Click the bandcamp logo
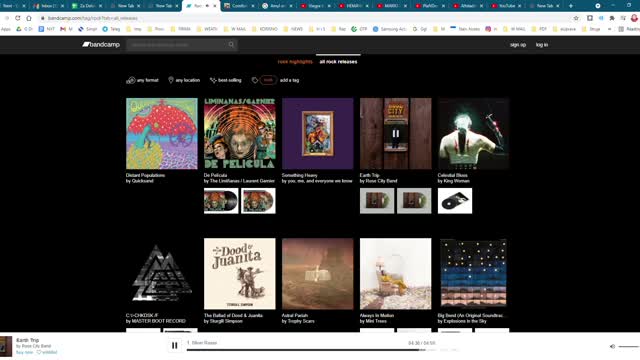This screenshot has width=640, height=360. click(101, 44)
